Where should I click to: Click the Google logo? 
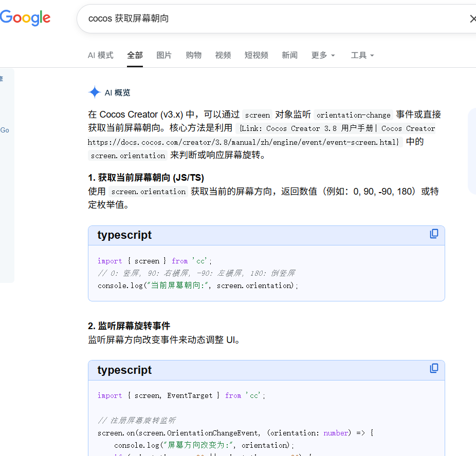click(x=25, y=18)
